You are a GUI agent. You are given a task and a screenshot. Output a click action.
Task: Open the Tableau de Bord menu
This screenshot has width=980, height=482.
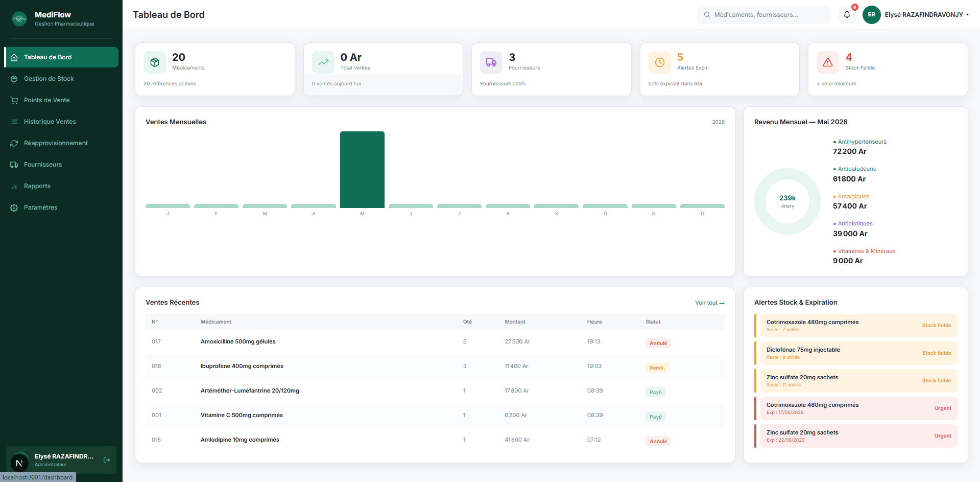tap(61, 57)
